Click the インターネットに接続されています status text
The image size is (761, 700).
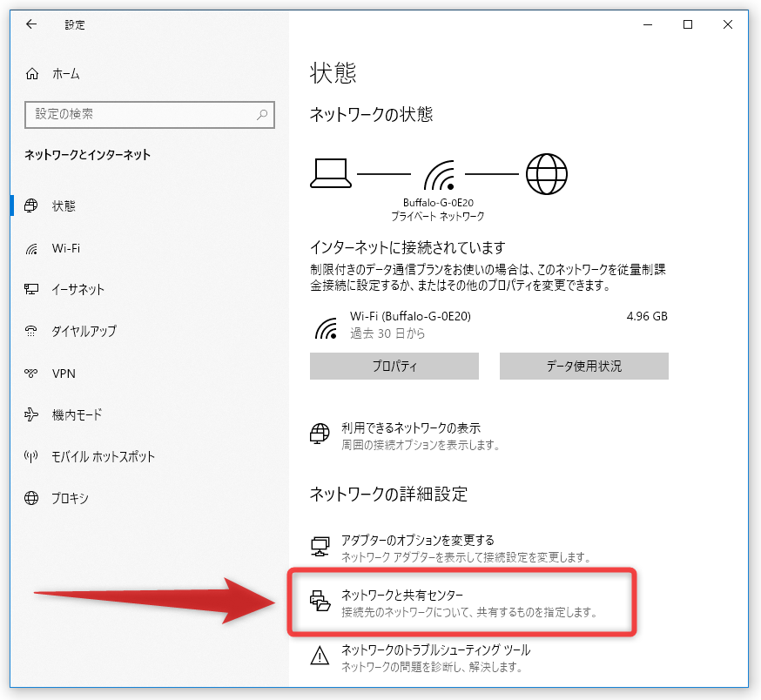tap(407, 247)
